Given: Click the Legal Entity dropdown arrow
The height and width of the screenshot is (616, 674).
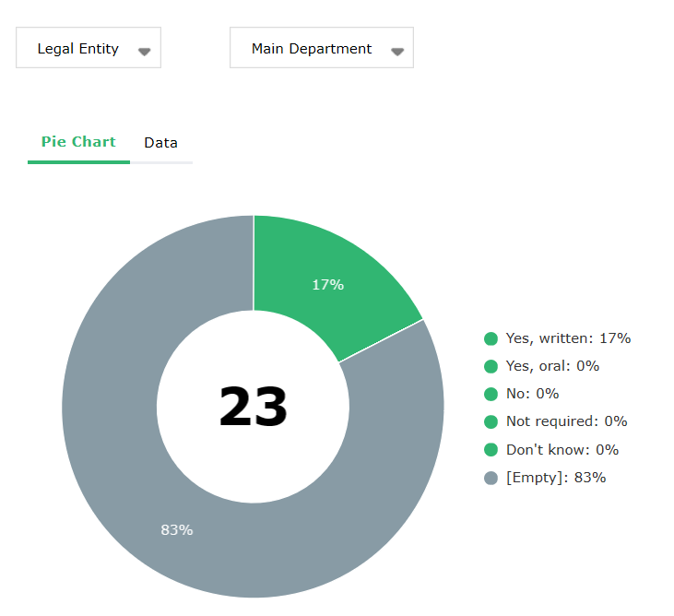Looking at the screenshot, I should pos(144,52).
